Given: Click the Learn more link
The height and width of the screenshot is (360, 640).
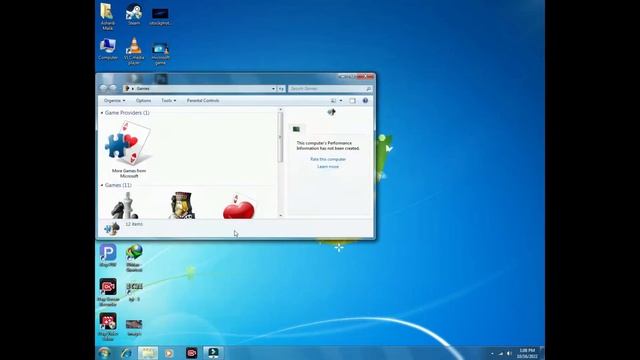Looking at the screenshot, I should click(328, 167).
